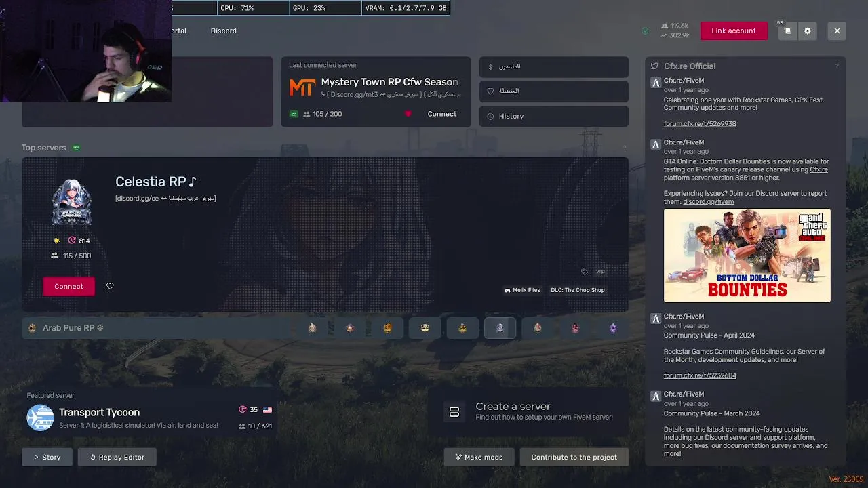Click the server stack icon in Create a server
The image size is (868, 488).
454,411
